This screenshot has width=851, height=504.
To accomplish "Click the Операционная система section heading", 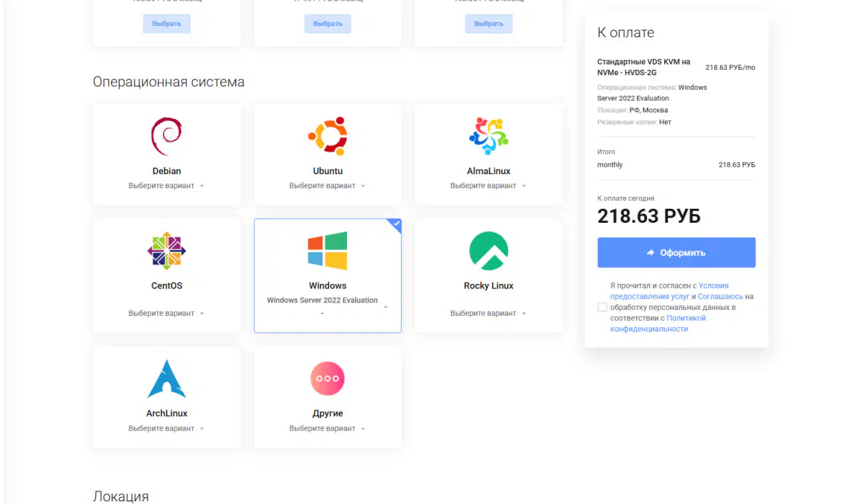I will click(x=169, y=82).
